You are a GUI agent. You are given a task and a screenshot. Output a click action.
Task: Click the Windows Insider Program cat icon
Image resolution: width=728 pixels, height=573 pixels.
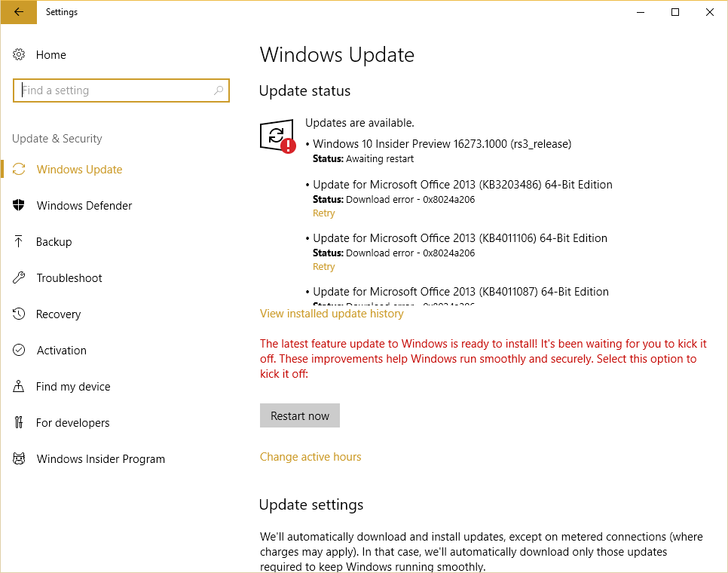[x=19, y=458]
